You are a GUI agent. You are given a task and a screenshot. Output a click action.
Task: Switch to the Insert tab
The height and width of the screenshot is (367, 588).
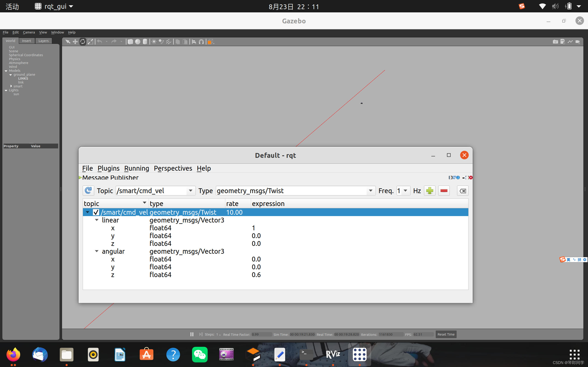pos(26,41)
